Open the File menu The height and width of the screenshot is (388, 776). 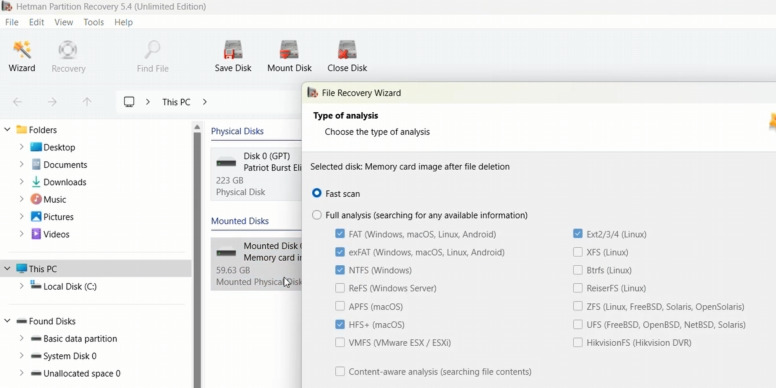[x=11, y=22]
